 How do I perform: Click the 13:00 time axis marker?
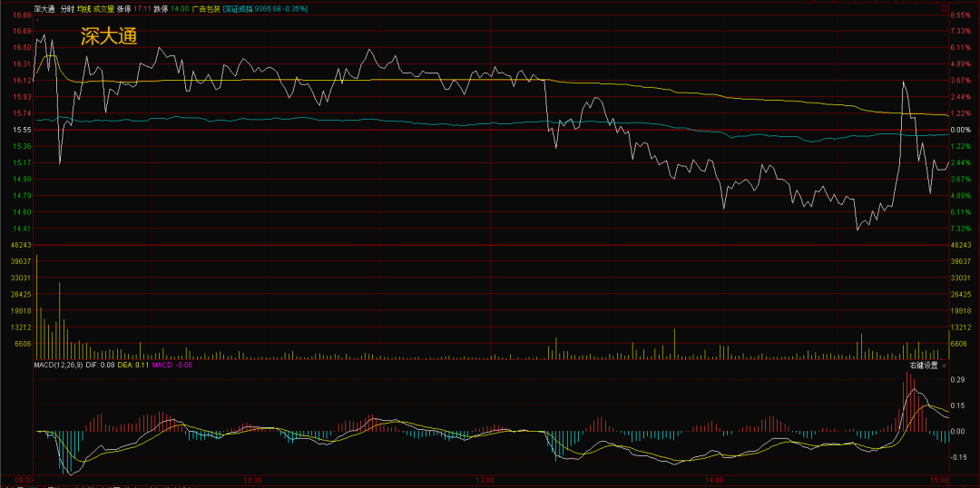[x=485, y=481]
